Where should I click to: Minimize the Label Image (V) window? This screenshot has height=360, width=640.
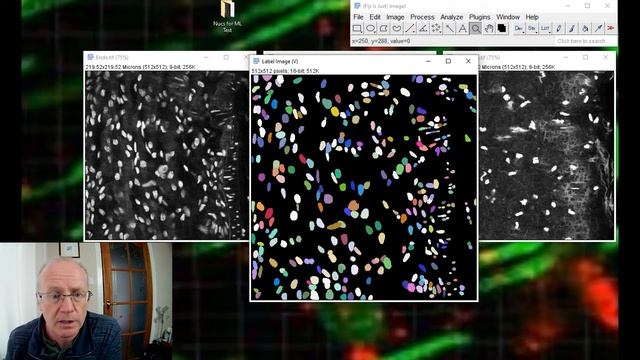point(428,61)
